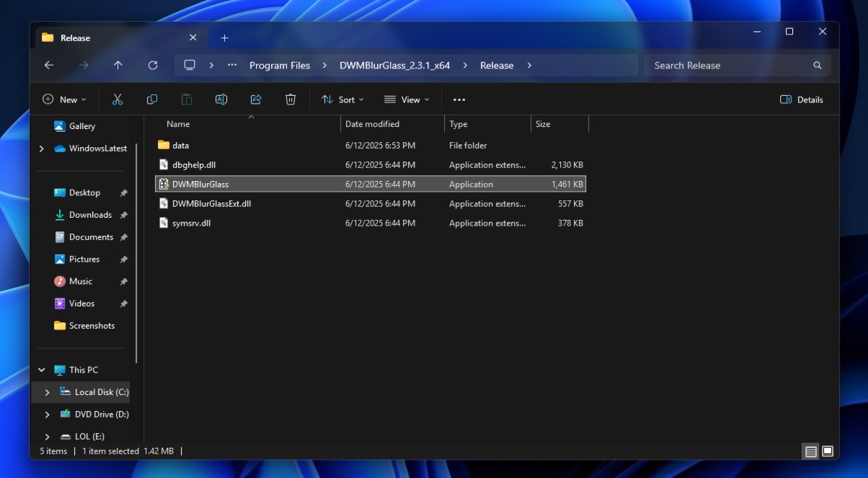Navigate back with the left arrow
Screen dimensions: 868x478
[x=49, y=66]
